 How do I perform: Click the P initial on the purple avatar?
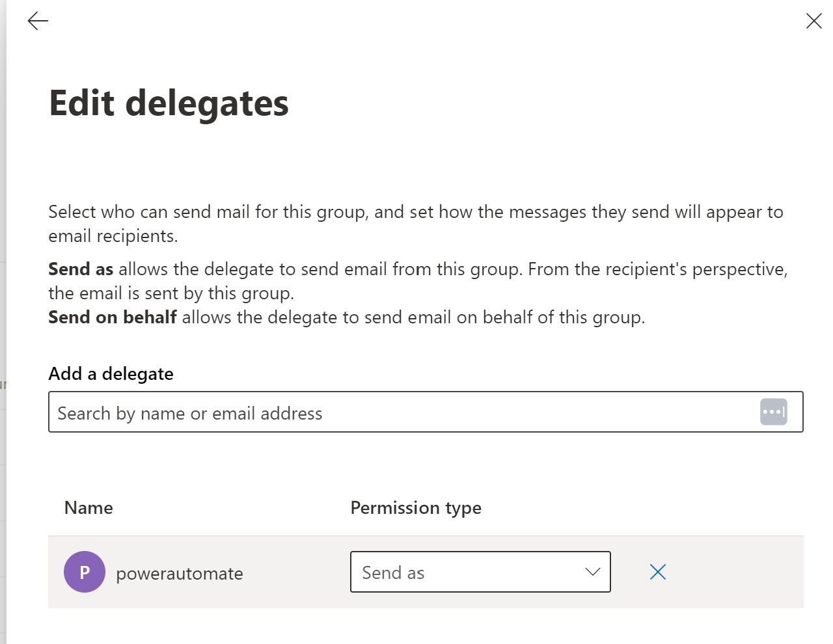click(x=85, y=572)
